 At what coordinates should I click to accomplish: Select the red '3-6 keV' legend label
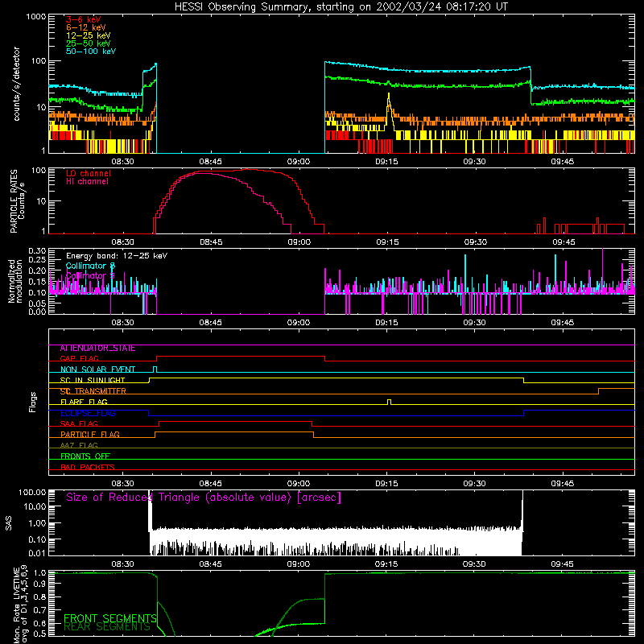click(x=83, y=19)
